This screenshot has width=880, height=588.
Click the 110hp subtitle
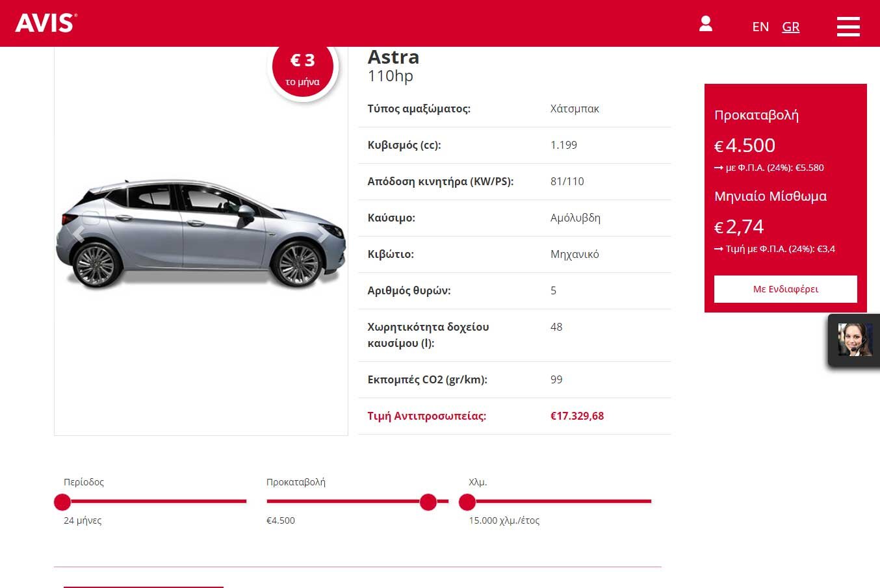[391, 76]
